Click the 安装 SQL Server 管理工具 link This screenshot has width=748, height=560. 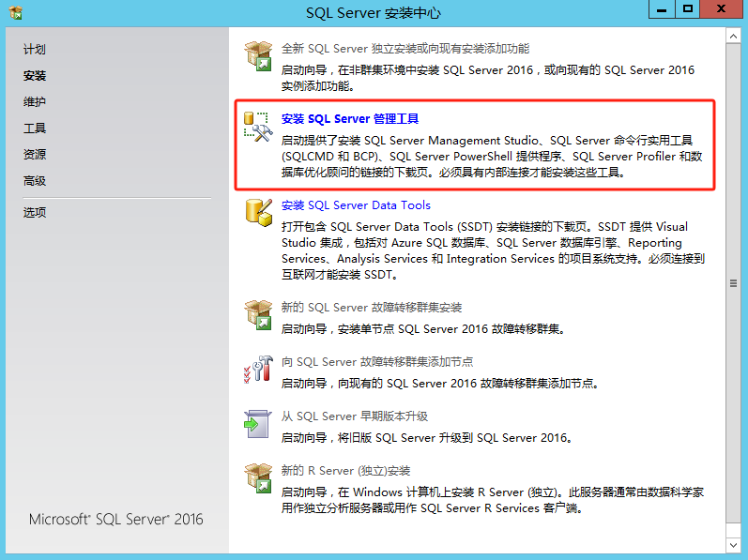coord(350,119)
